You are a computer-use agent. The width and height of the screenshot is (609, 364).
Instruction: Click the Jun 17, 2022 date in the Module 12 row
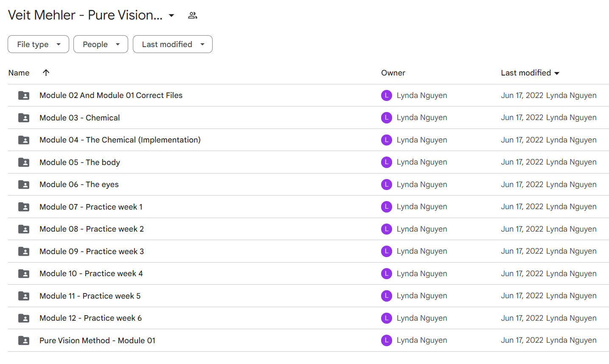point(522,318)
